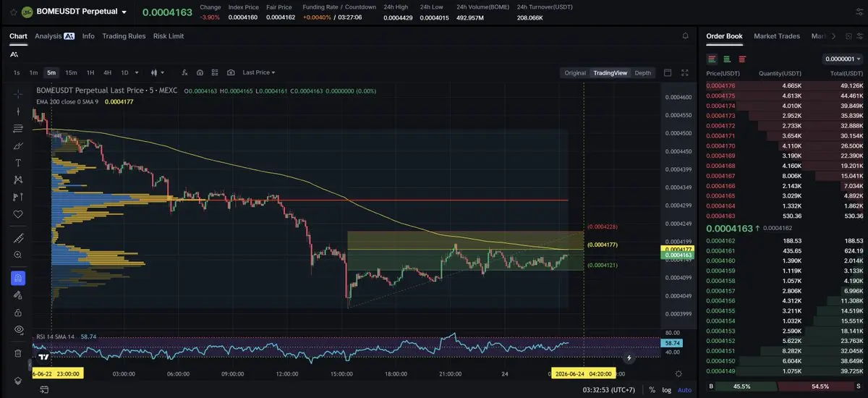The image size is (868, 398).
Task: Show combined buy and sell order book
Action: click(712, 59)
